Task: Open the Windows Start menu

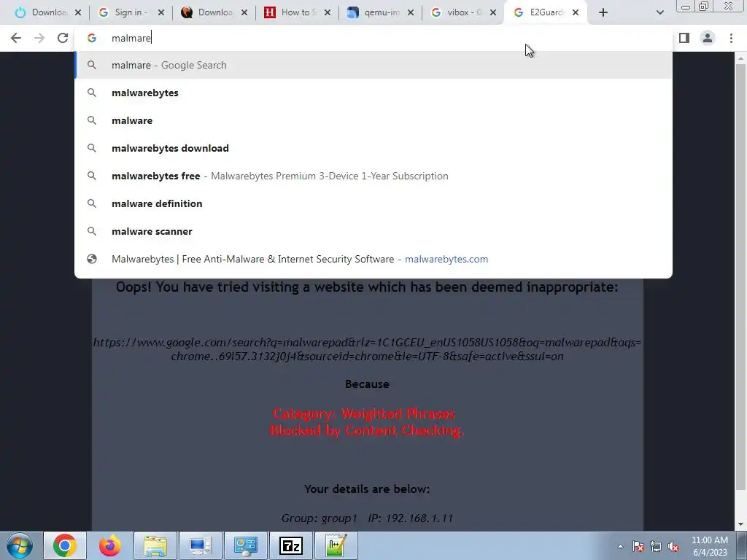Action: [x=20, y=545]
